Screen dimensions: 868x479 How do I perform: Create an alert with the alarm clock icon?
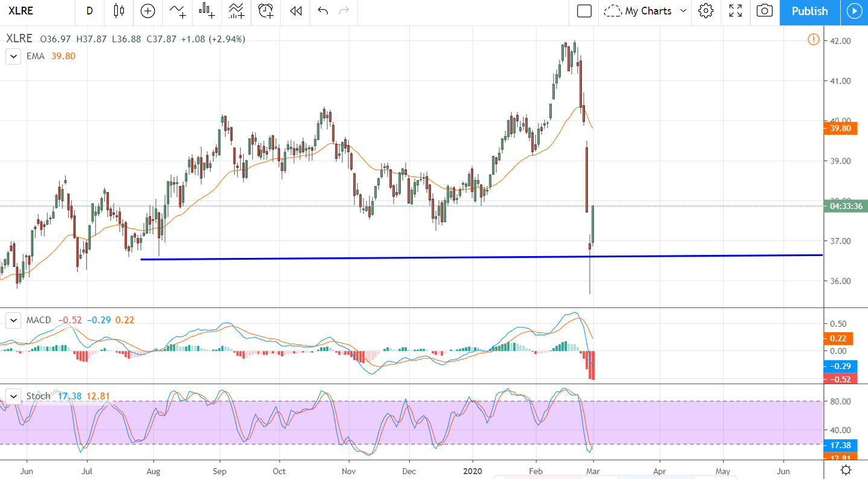[265, 11]
